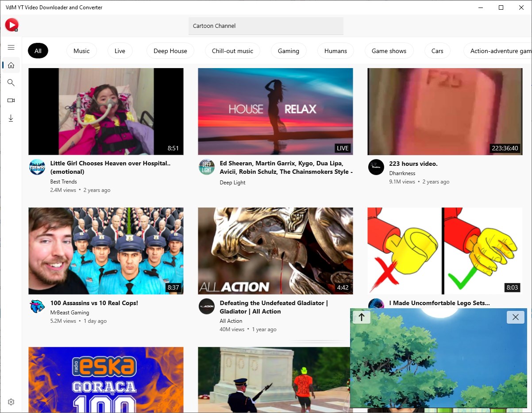Click the LIVE badge on House Relax

coord(343,148)
